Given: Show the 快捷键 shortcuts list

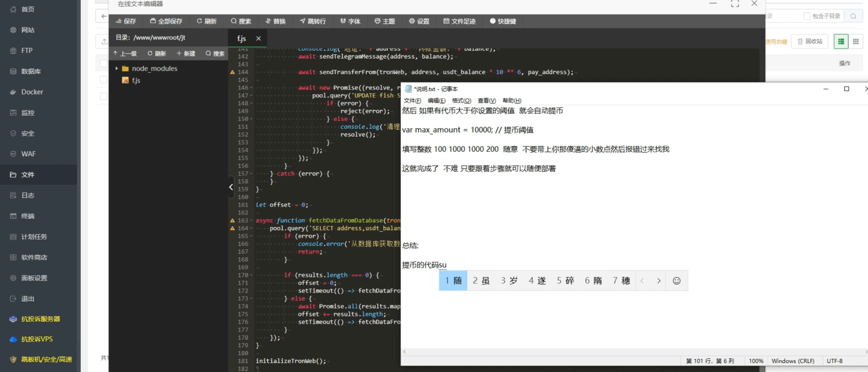Looking at the screenshot, I should point(503,21).
